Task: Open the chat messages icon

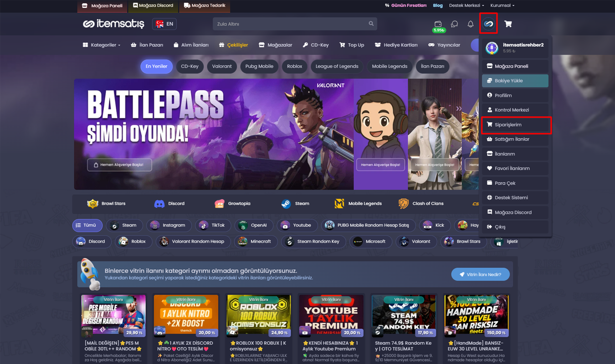Action: (x=454, y=24)
